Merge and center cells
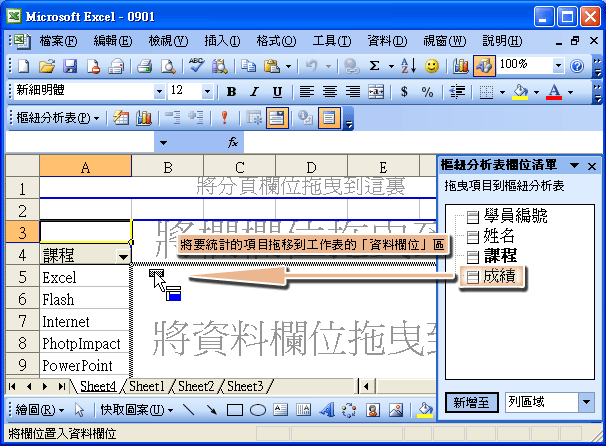 (x=376, y=92)
